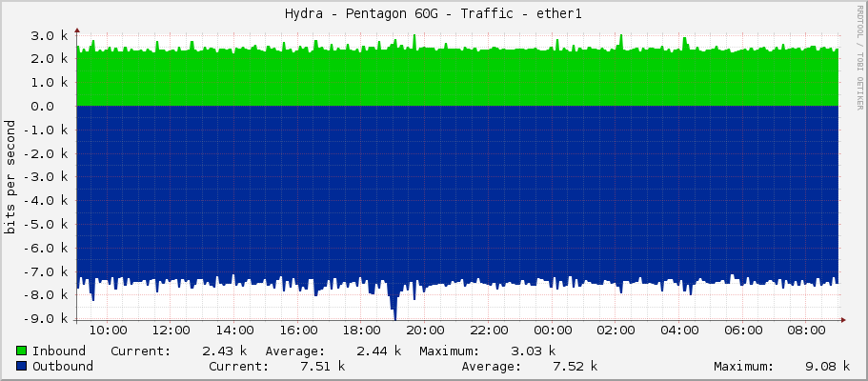The image size is (868, 381).
Task: Click the '-9.0 k' y-axis label
Action: coord(47,319)
